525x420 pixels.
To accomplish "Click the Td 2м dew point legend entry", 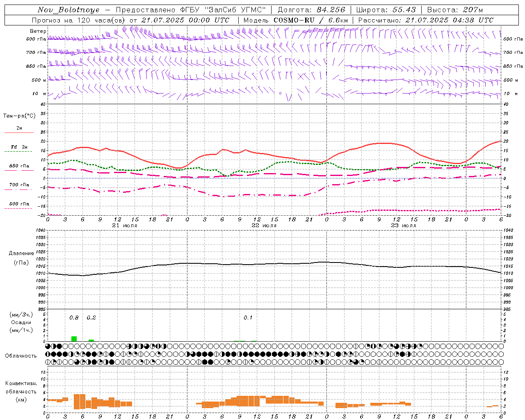I will coord(19,147).
